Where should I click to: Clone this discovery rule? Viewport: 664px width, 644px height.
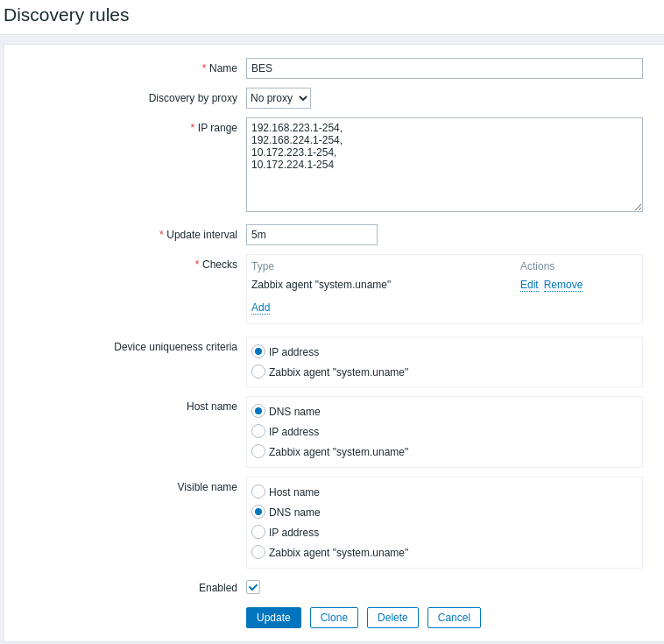(334, 618)
